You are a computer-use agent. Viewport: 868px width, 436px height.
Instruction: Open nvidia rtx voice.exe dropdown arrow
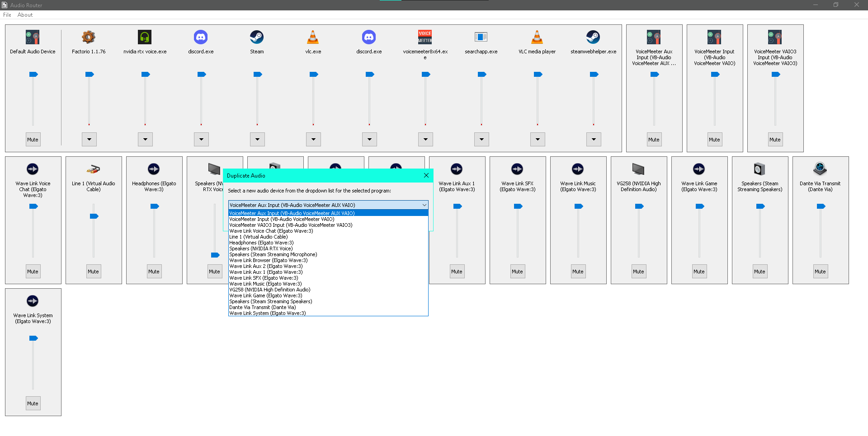click(x=145, y=140)
